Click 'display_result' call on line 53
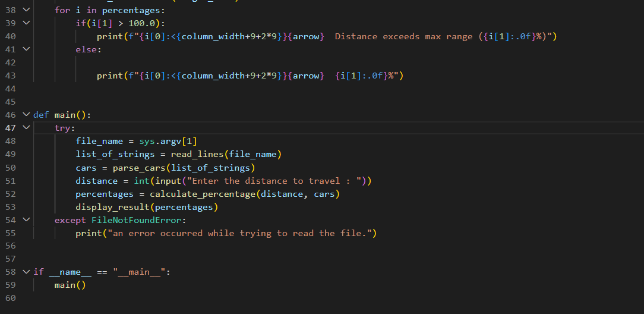The image size is (644, 314). pyautogui.click(x=112, y=207)
